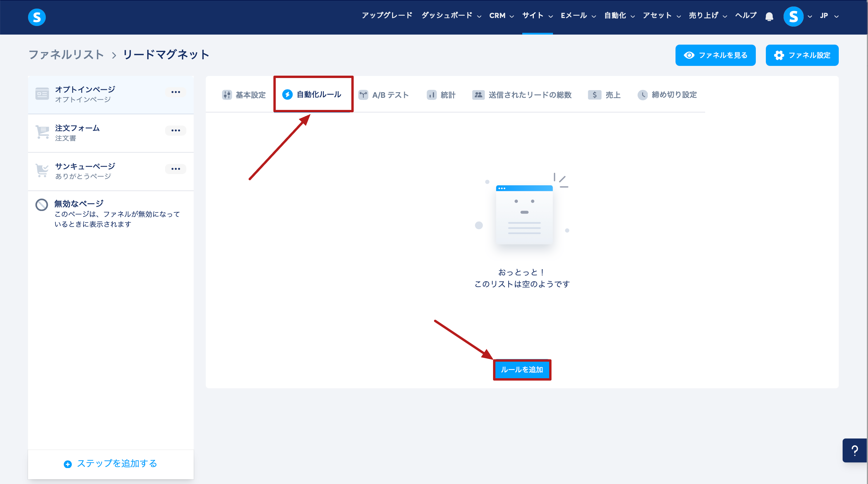Click the user avatar S icon
868x484 pixels.
tap(793, 17)
